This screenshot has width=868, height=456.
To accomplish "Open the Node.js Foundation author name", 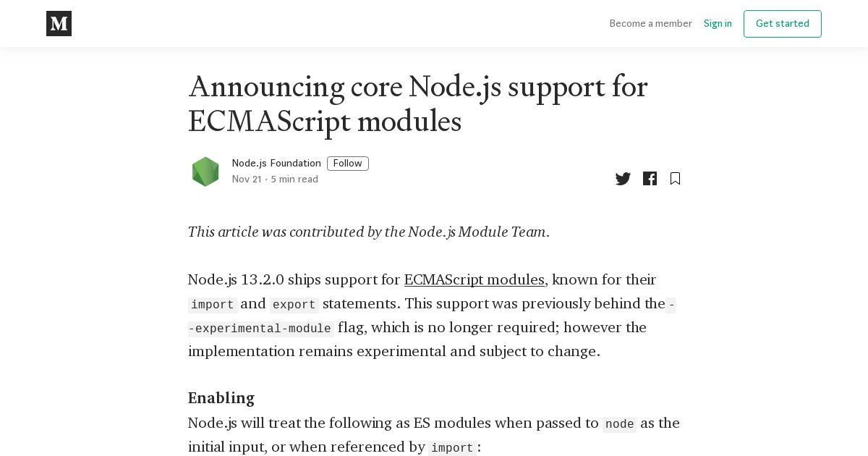I will click(x=276, y=164).
